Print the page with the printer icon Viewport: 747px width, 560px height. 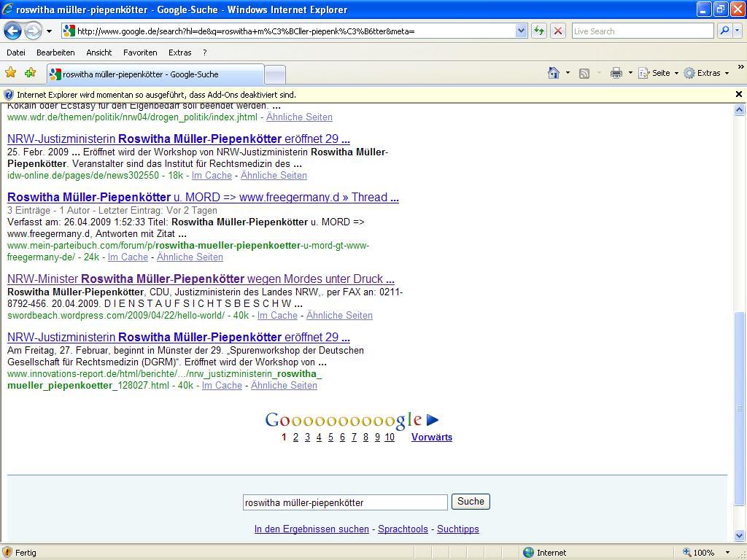[616, 73]
